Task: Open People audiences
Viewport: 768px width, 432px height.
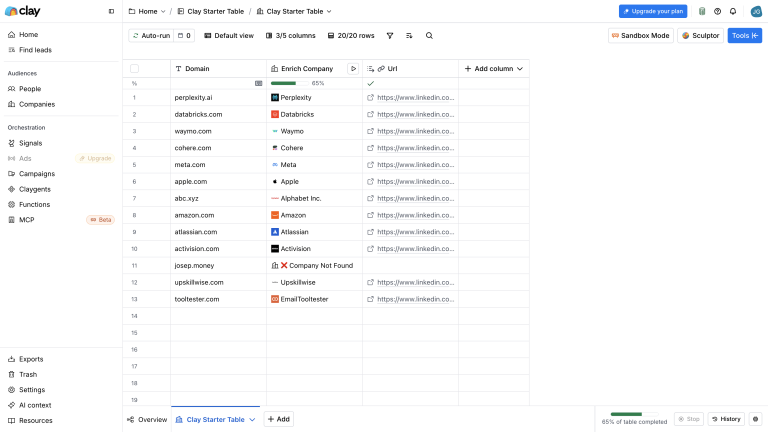Action: pyautogui.click(x=24, y=89)
